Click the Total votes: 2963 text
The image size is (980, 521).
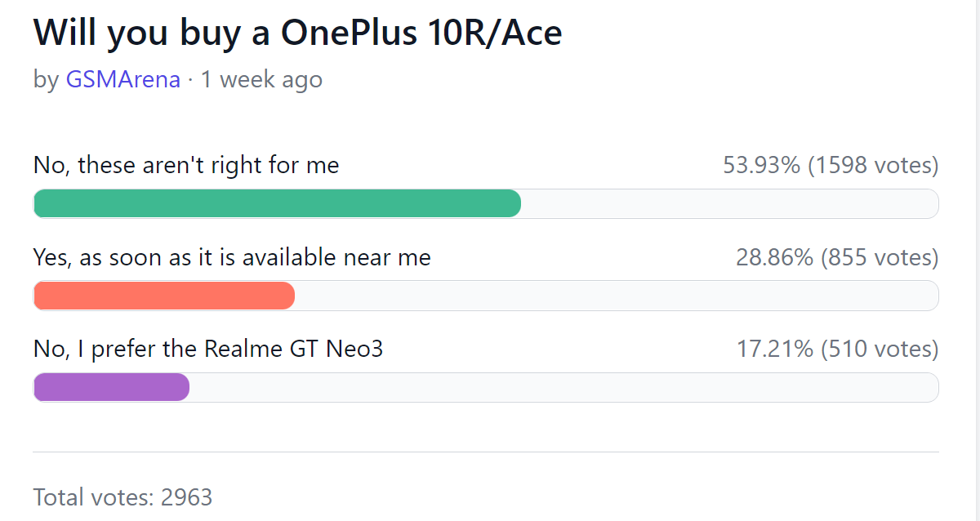(123, 497)
